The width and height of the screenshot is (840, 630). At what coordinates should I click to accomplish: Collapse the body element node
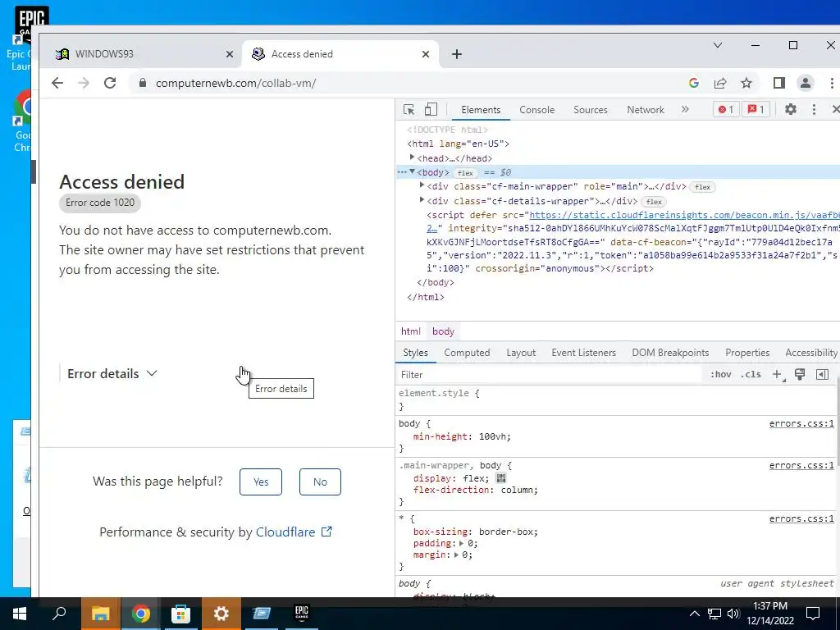pos(412,172)
